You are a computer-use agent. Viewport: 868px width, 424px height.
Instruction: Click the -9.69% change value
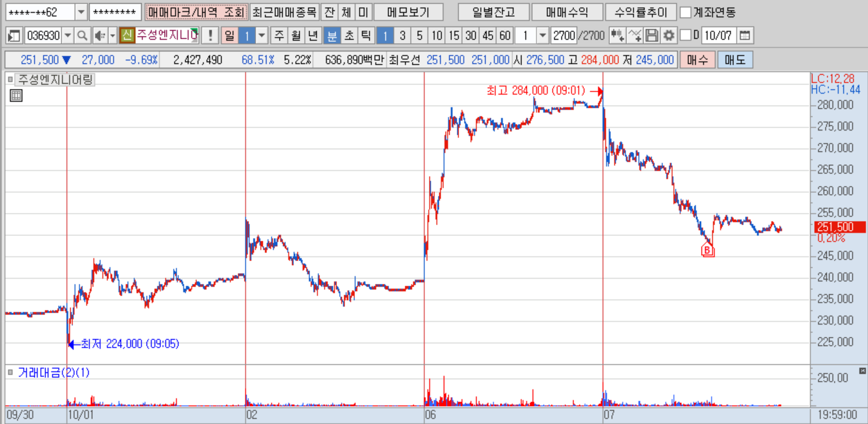141,60
